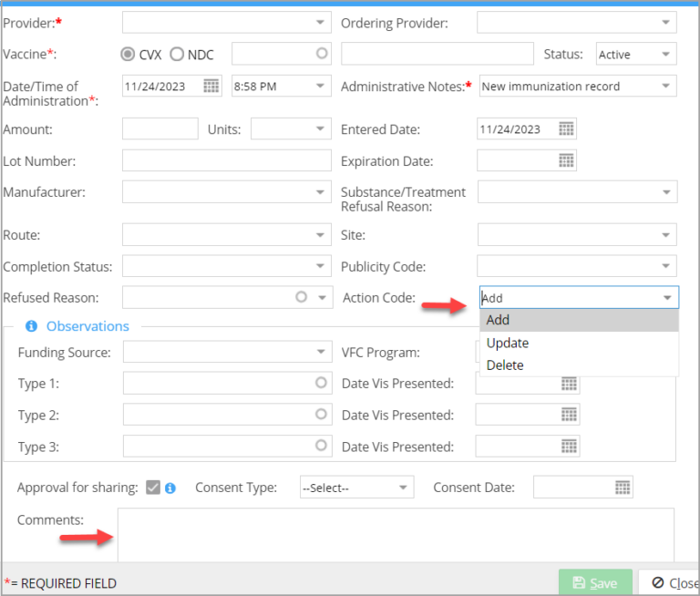
Task: Expand the Provider dropdown
Action: [x=320, y=23]
